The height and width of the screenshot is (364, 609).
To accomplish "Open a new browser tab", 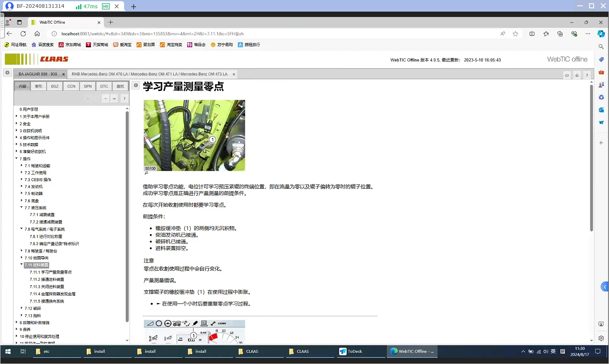I will click(110, 22).
